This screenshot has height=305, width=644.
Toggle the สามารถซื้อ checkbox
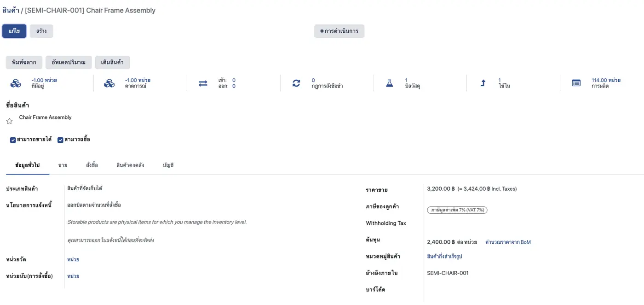click(60, 140)
